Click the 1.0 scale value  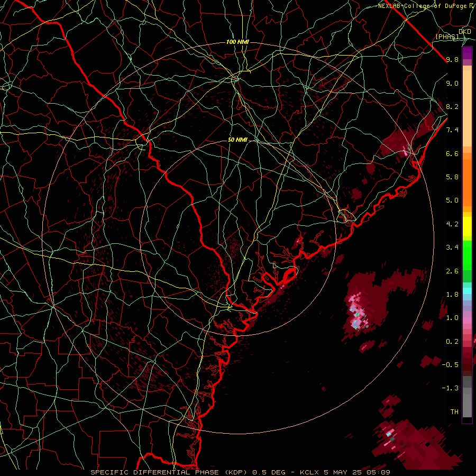tap(452, 318)
